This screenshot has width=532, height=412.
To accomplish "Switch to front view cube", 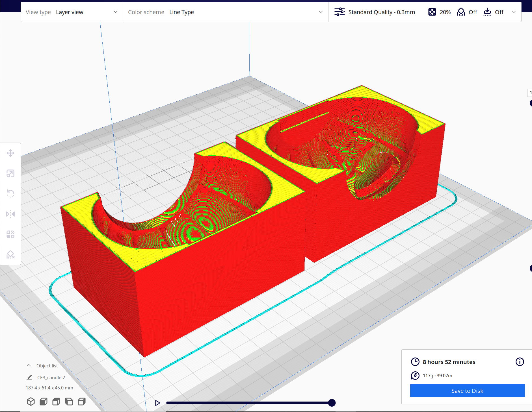I will coord(44,401).
